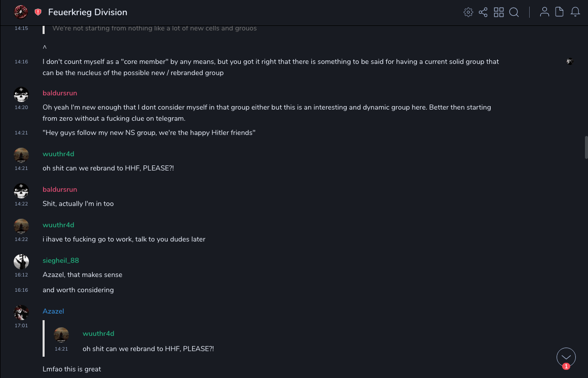
Task: Open the grid view icon
Action: click(x=499, y=12)
